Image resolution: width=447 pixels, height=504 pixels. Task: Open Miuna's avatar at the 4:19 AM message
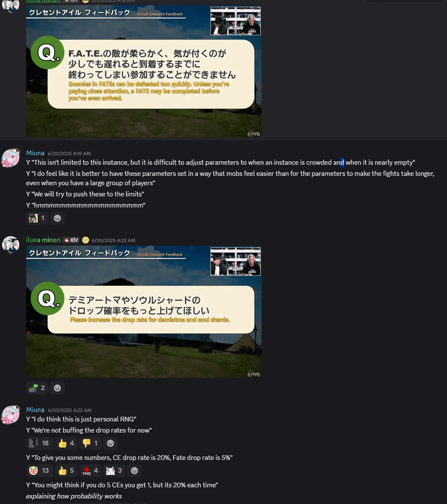(x=11, y=158)
